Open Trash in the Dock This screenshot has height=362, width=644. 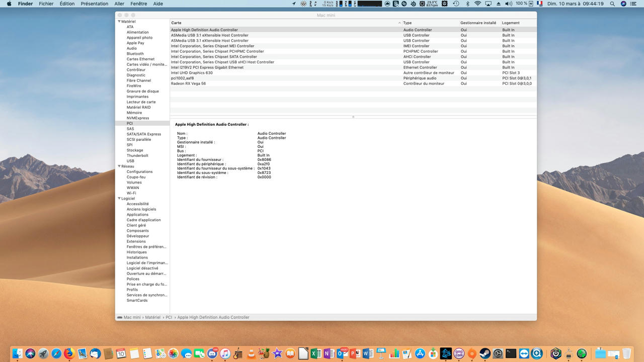coord(626,353)
